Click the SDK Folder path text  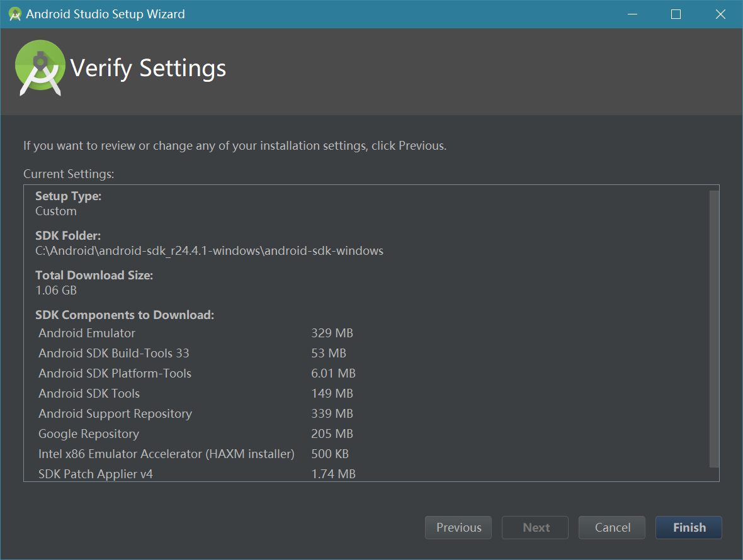[x=209, y=250]
